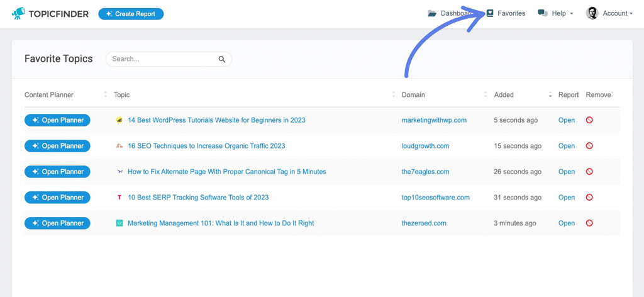Click the account profile avatar

pos(592,13)
